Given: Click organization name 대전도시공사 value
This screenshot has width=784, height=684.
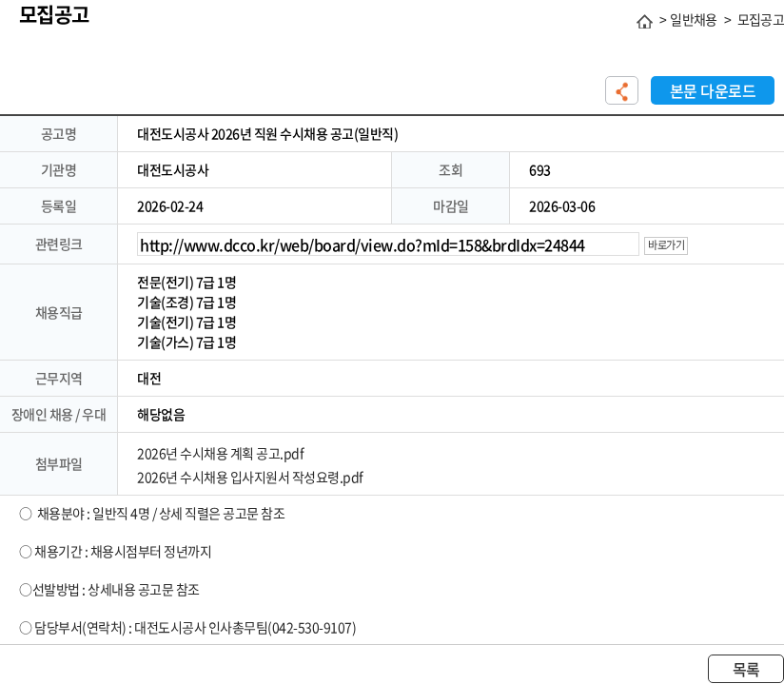Looking at the screenshot, I should pyautogui.click(x=173, y=170).
